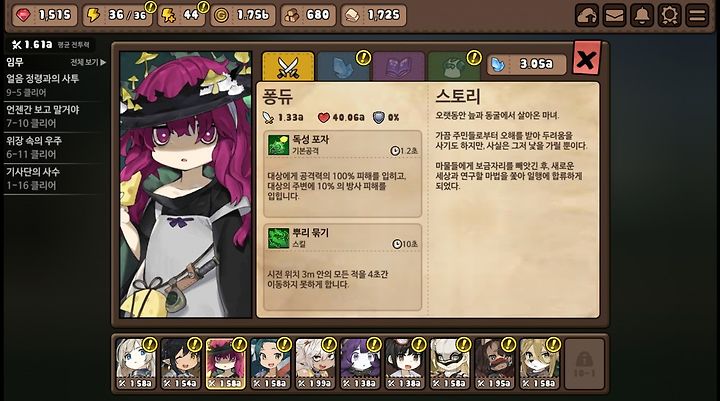Click the locked 10-1 hero slot
This screenshot has width=720, height=401.
click(x=585, y=364)
